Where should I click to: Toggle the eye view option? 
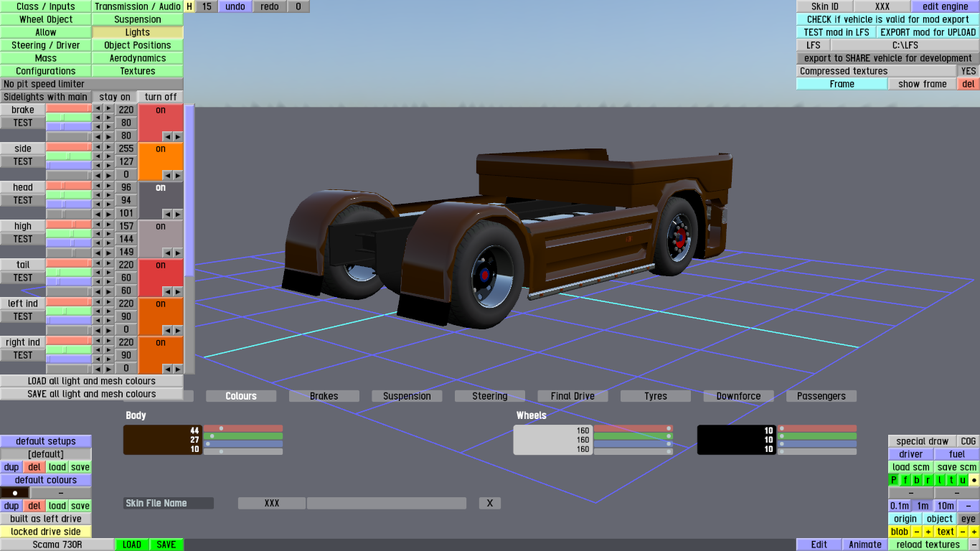[969, 519]
